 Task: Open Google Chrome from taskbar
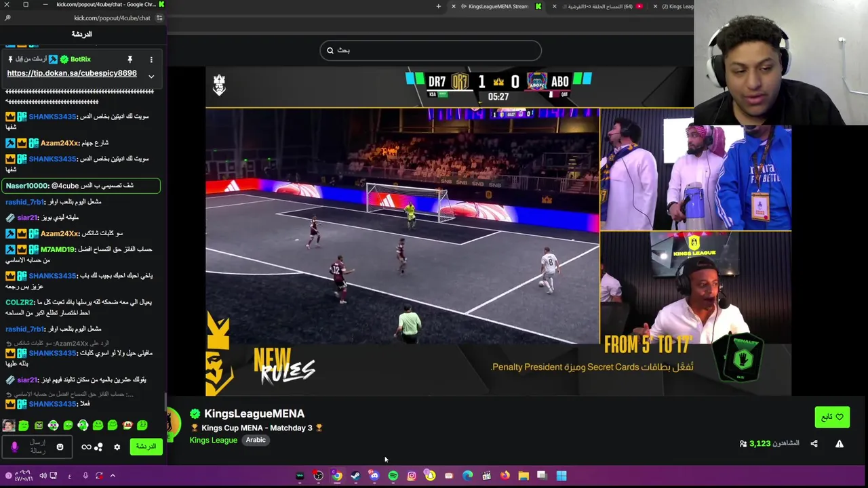(x=337, y=476)
